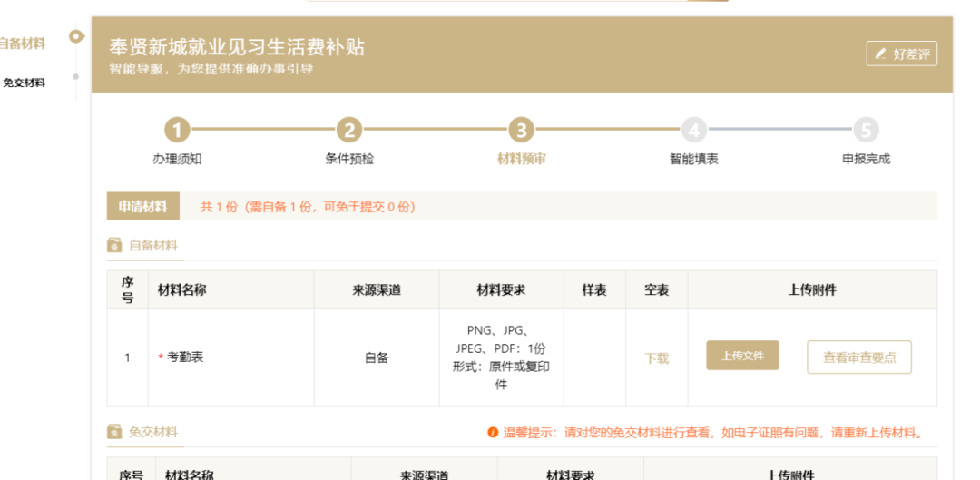Click the 空表 column header
Image resolution: width=980 pixels, height=480 pixels.
(x=656, y=290)
